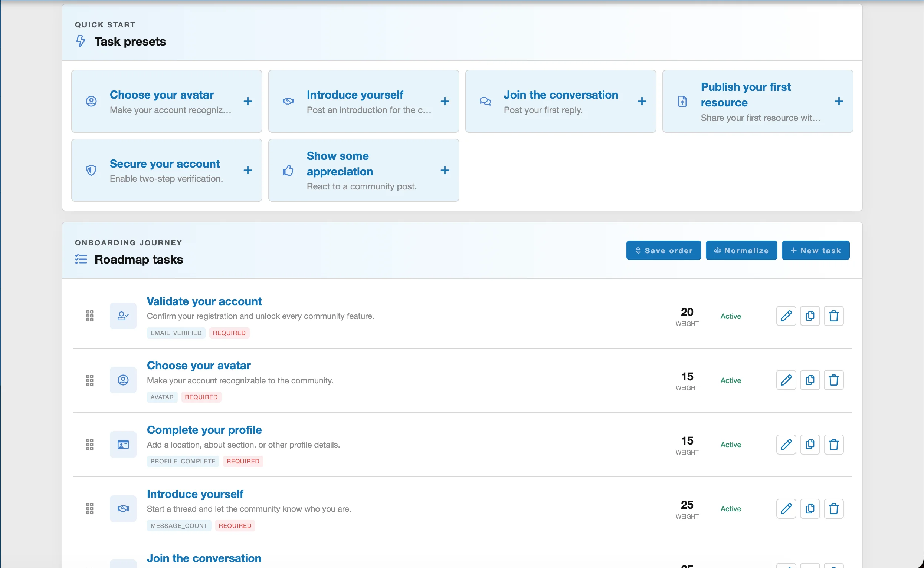Image resolution: width=924 pixels, height=568 pixels.
Task: Open the Validate your account title link
Action: 204,301
